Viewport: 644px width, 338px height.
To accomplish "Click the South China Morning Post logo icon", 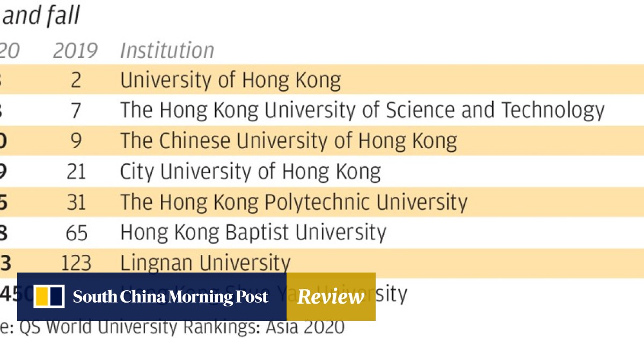I will point(49,297).
